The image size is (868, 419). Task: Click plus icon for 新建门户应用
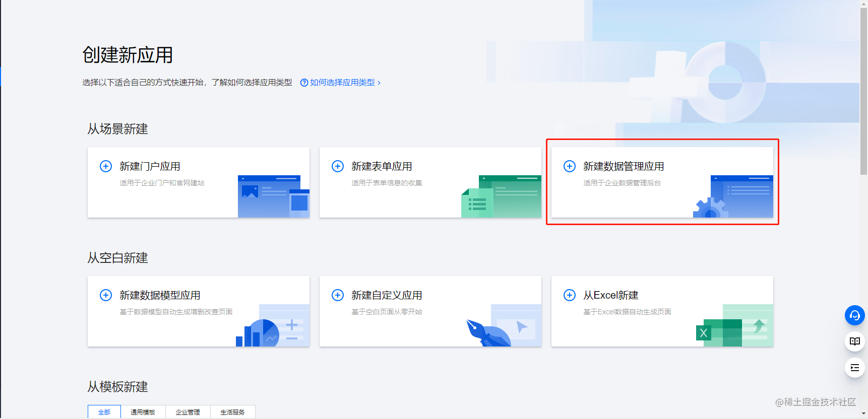106,166
